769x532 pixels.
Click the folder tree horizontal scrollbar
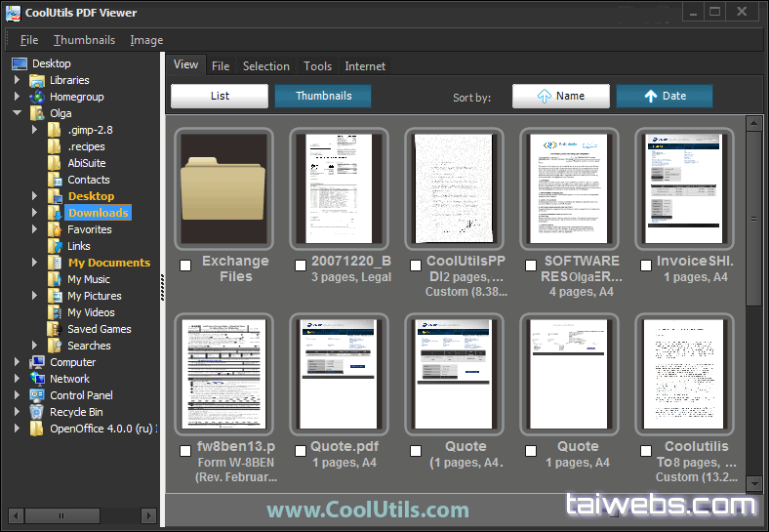pyautogui.click(x=81, y=514)
